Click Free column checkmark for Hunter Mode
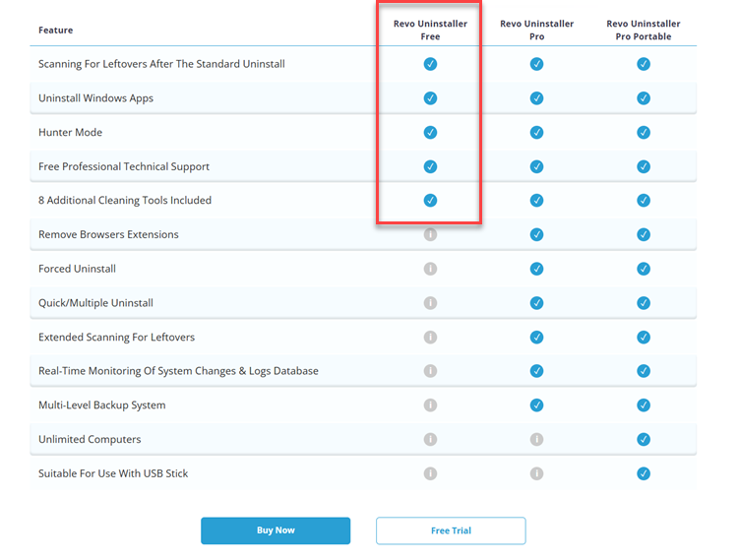 (430, 132)
